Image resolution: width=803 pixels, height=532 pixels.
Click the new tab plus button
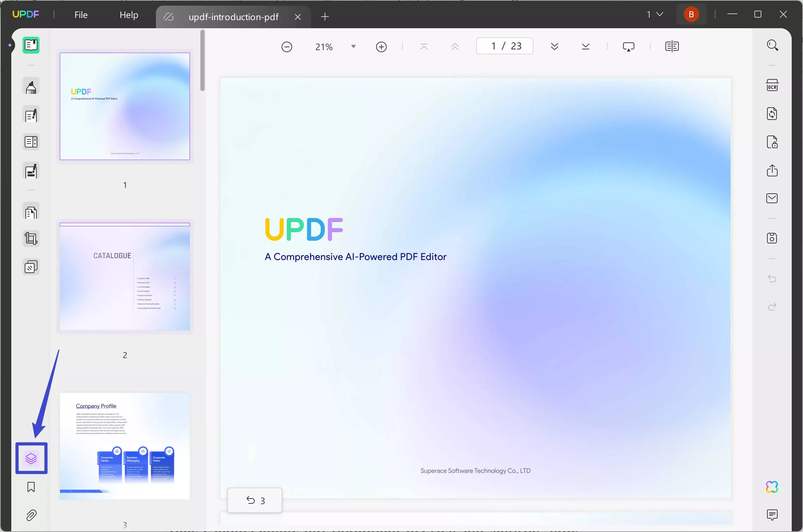325,16
